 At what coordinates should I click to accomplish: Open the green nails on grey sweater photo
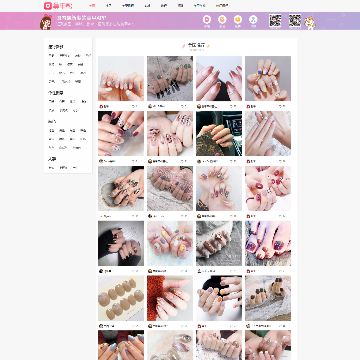pyautogui.click(x=170, y=78)
